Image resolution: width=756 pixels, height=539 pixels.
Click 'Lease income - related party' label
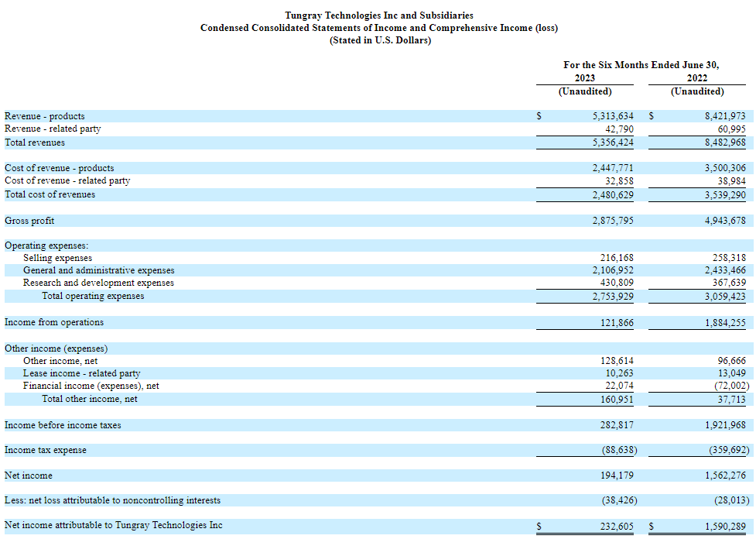81,373
